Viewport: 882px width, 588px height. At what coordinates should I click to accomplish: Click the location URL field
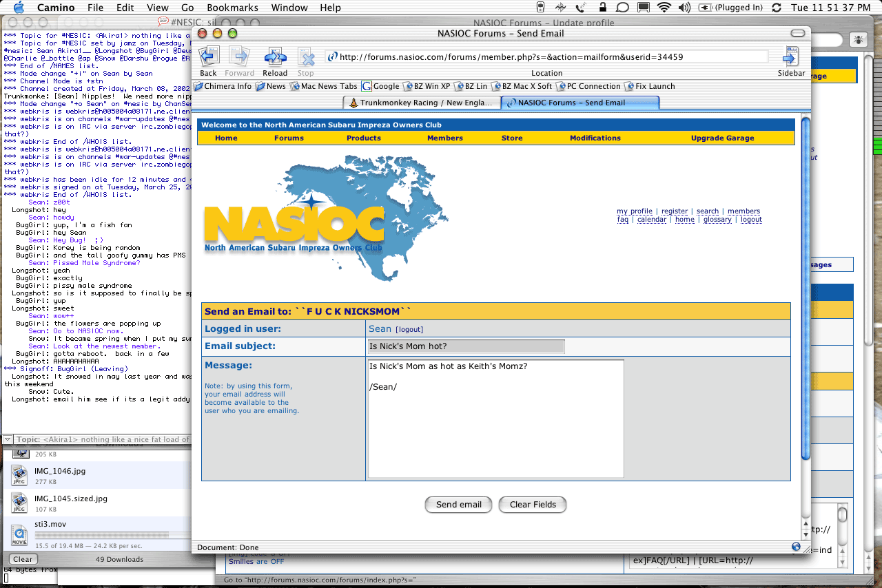pos(547,57)
